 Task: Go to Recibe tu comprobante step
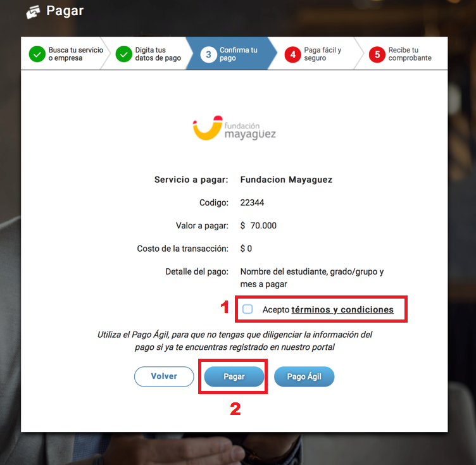[401, 53]
